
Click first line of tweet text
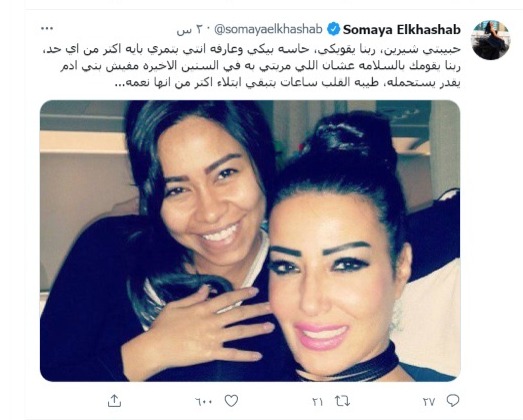252,49
